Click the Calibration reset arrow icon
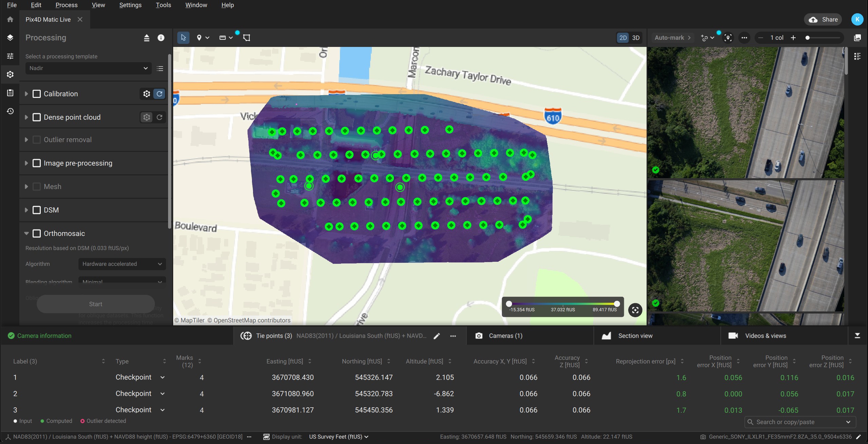 159,94
